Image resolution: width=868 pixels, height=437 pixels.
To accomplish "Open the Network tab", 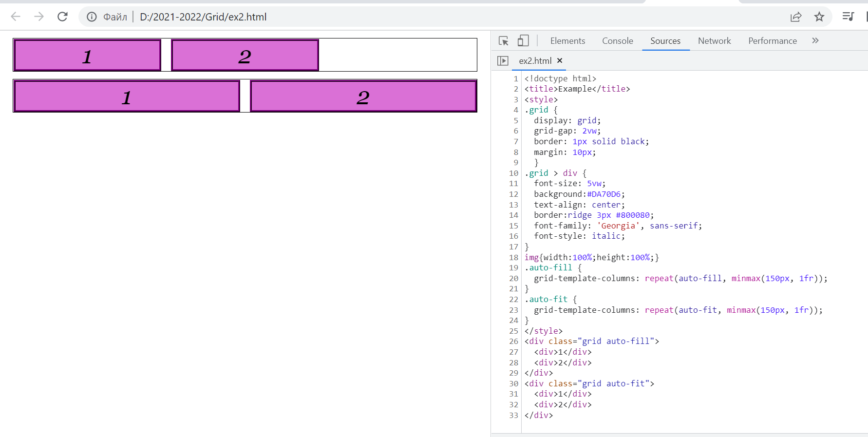I will pyautogui.click(x=714, y=41).
